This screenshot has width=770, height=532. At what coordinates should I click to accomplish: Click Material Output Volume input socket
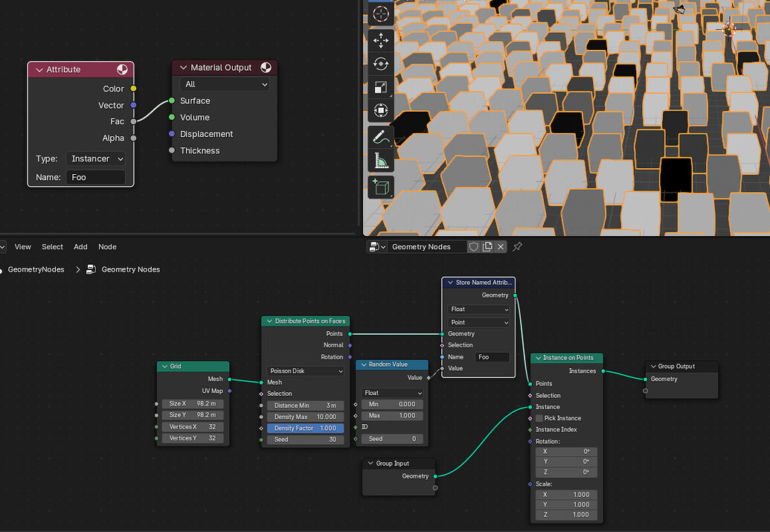point(171,117)
